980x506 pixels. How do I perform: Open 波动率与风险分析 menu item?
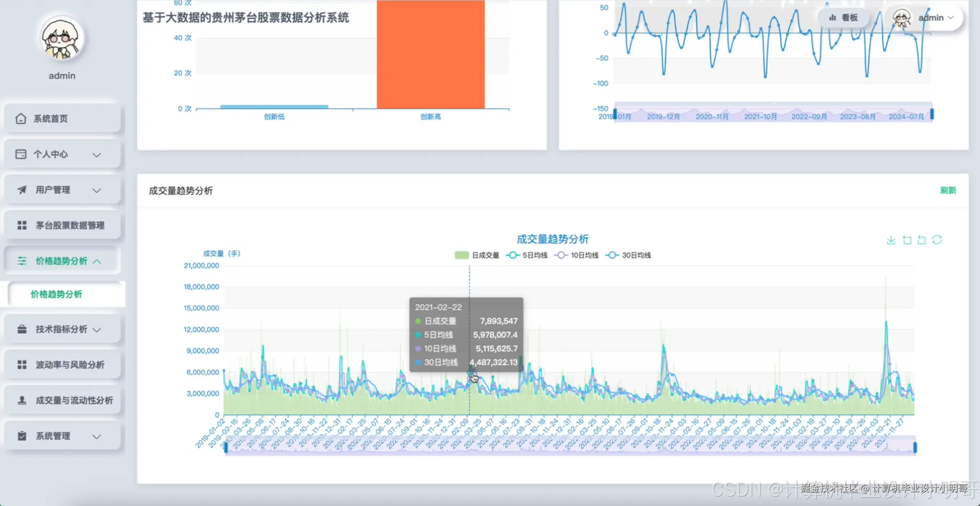[70, 365]
